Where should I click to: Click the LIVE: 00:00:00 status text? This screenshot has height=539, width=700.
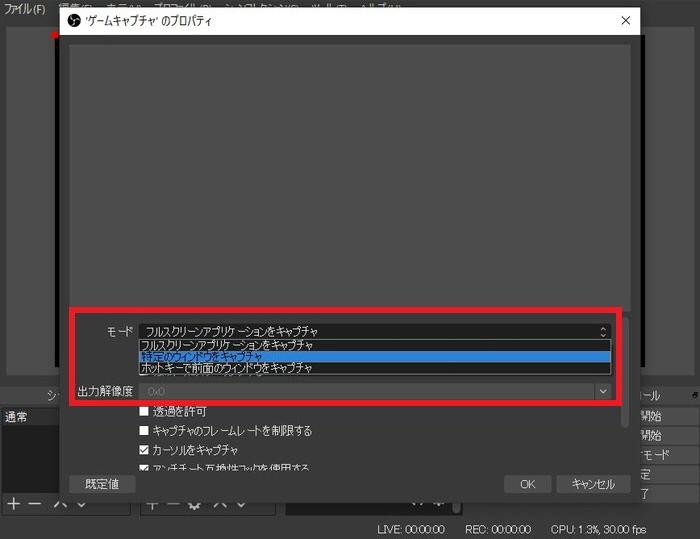pos(411,530)
